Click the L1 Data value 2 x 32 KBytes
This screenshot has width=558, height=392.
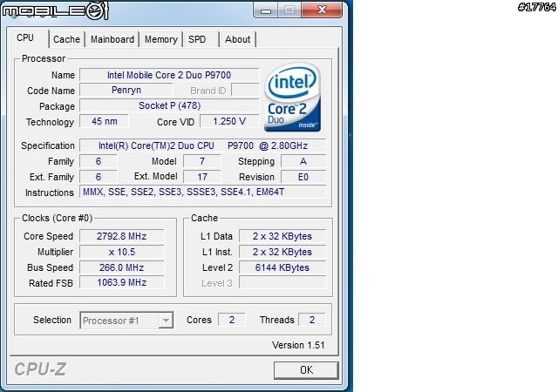(282, 236)
